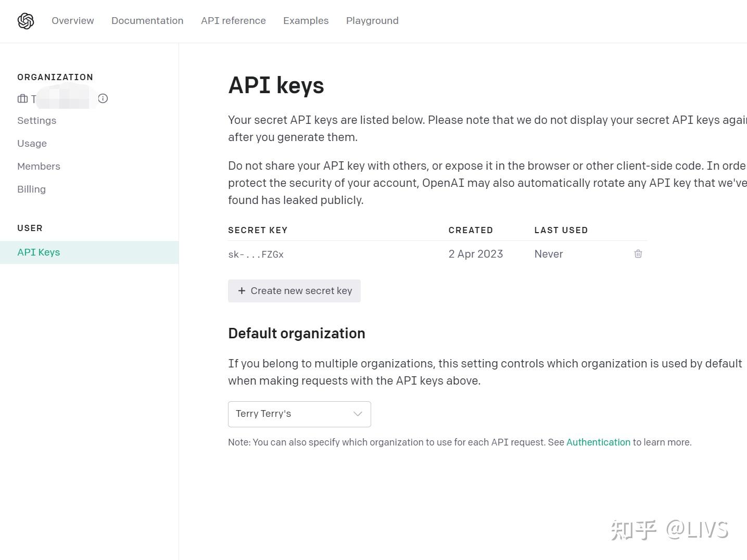This screenshot has width=747, height=560.
Task: Open the Playground
Action: tap(372, 21)
